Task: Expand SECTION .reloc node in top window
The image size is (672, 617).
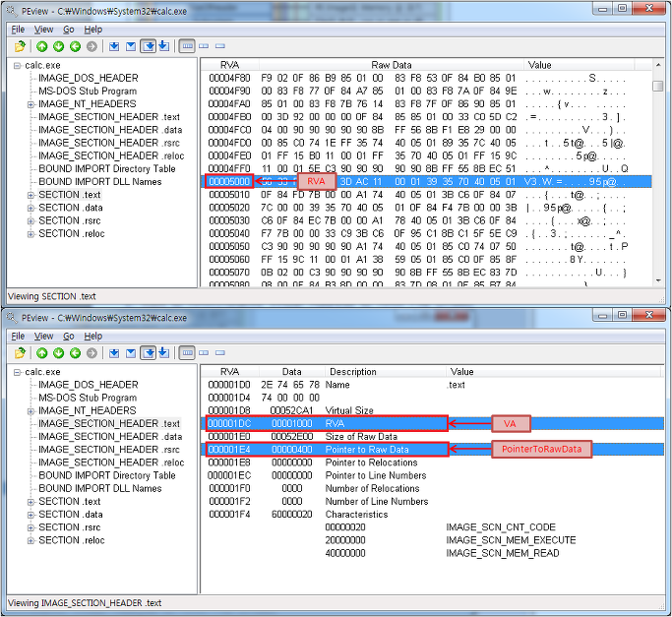Action: point(31,233)
